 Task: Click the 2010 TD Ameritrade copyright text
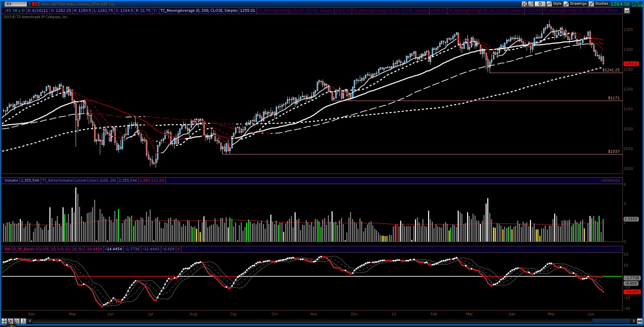(36, 17)
